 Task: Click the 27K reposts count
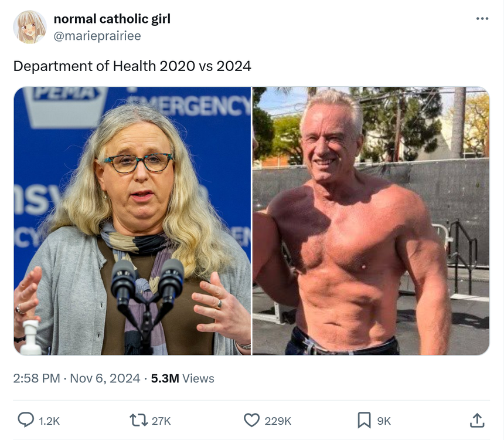(x=161, y=421)
